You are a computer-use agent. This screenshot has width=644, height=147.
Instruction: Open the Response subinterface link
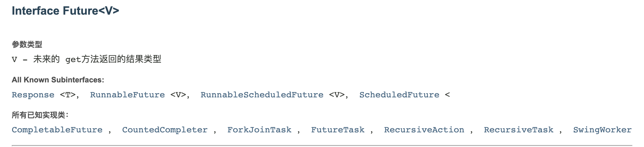point(33,95)
